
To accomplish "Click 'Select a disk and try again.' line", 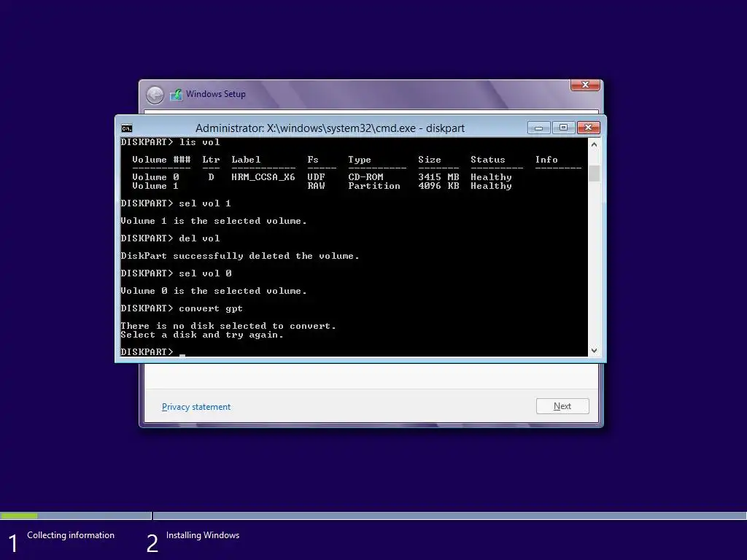I will 202,335.
